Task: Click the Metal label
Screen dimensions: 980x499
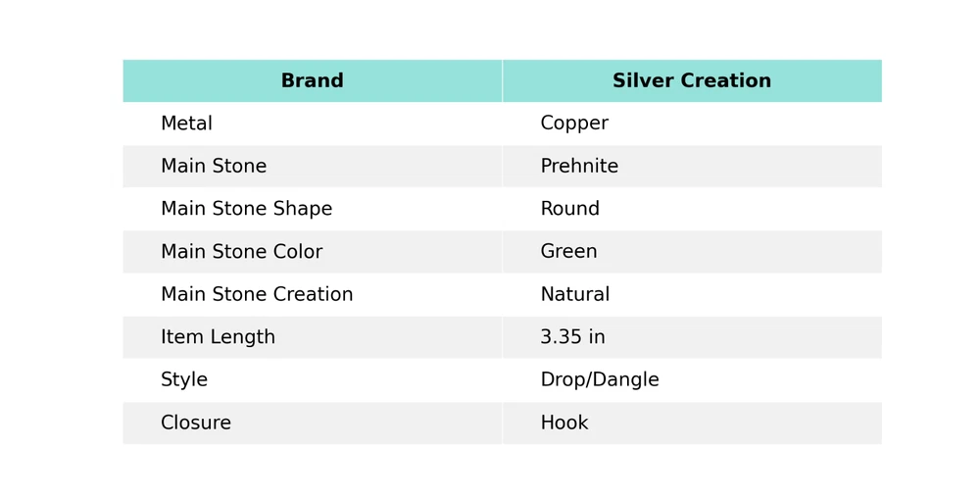Action: tap(186, 124)
